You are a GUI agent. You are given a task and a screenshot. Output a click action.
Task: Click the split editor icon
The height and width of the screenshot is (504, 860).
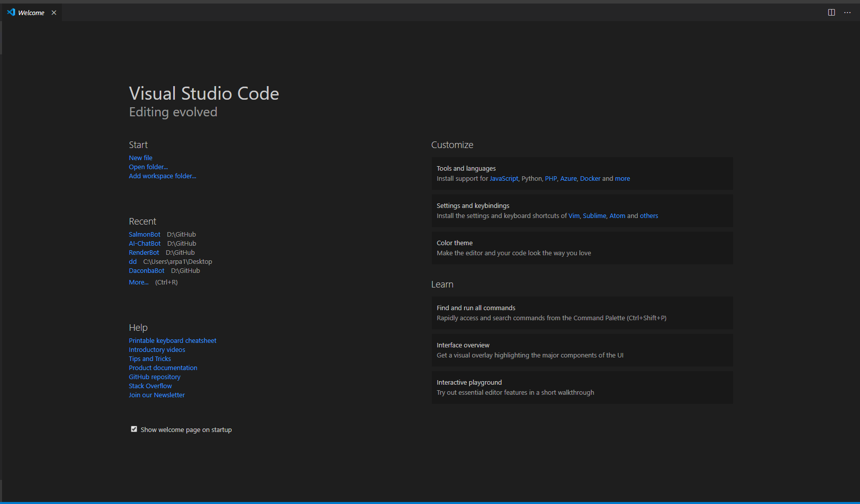click(x=831, y=13)
